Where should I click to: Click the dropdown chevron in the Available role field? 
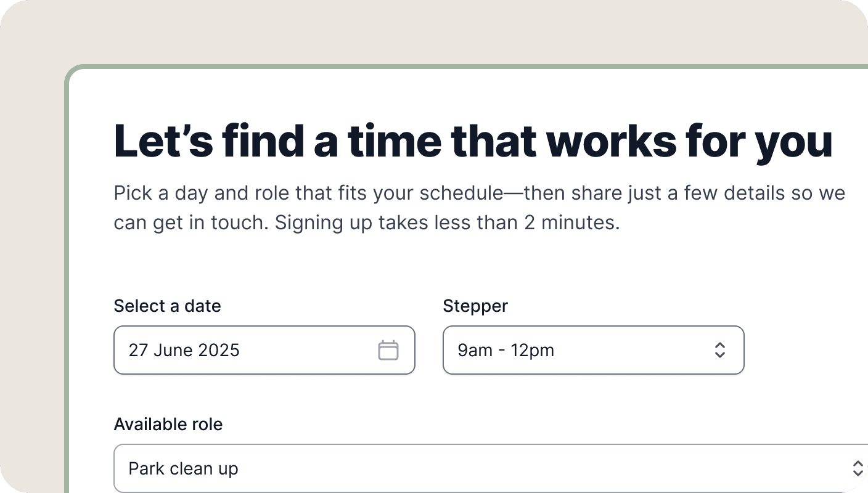pyautogui.click(x=859, y=468)
